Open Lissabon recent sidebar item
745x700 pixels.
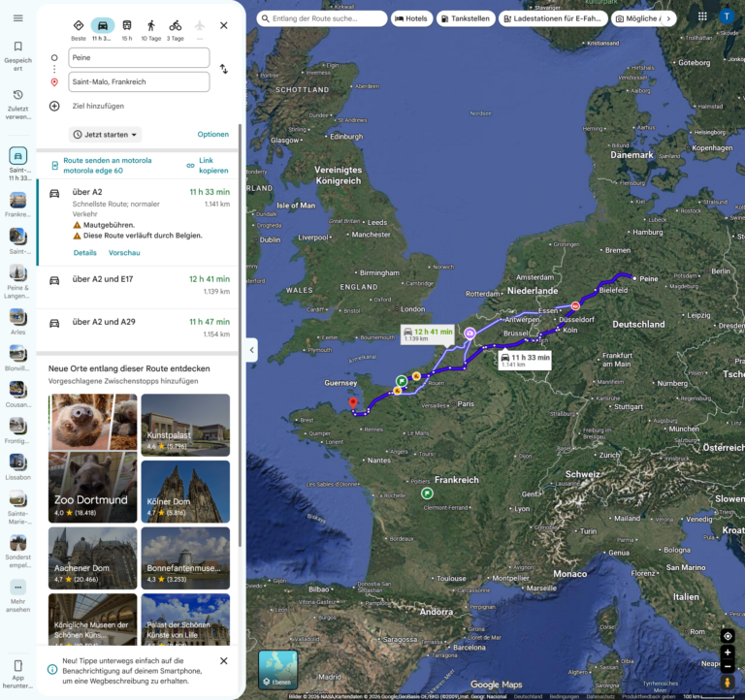[x=18, y=466]
